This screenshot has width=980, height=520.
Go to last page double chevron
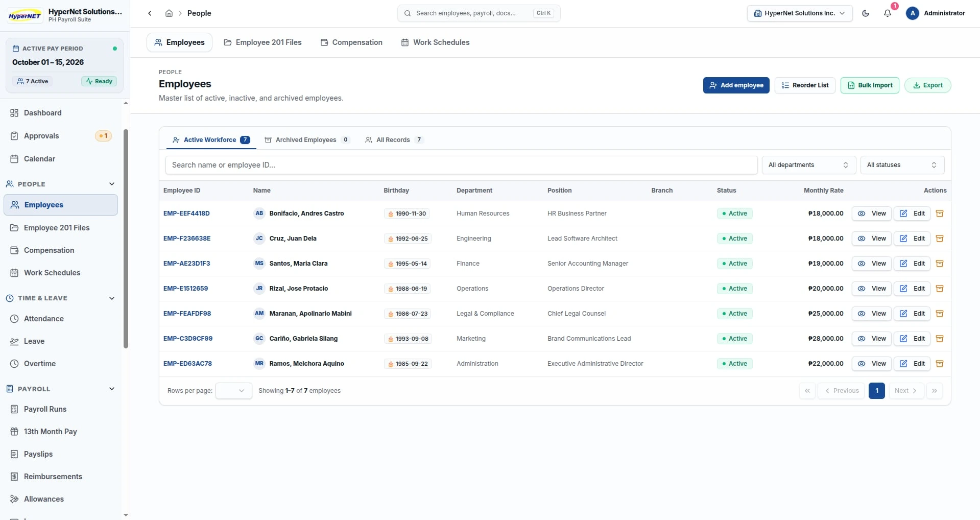click(x=935, y=391)
